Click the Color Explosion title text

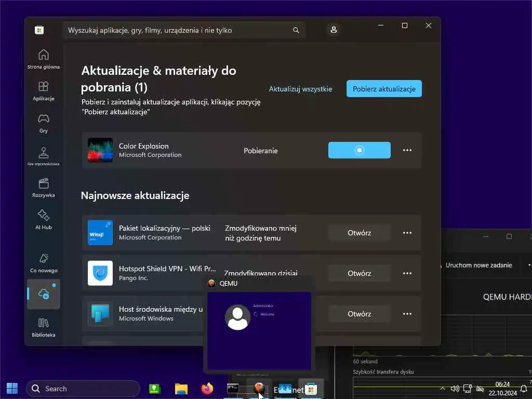pyautogui.click(x=143, y=146)
